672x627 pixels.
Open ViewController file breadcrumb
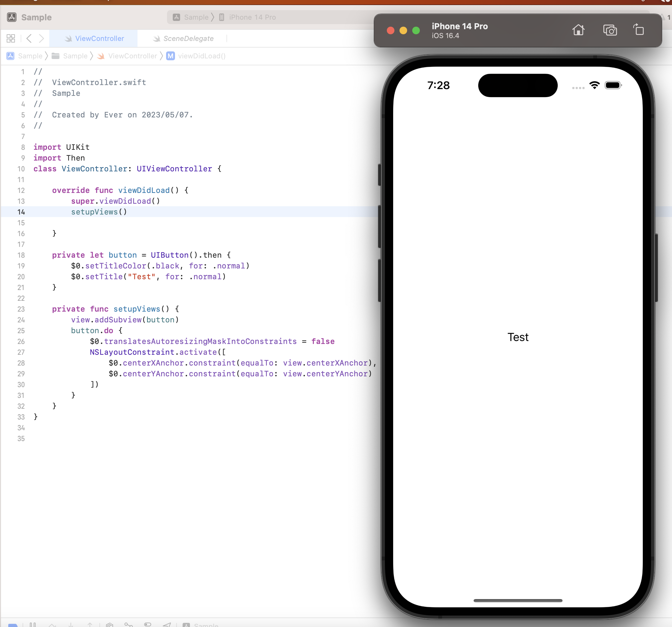point(132,56)
